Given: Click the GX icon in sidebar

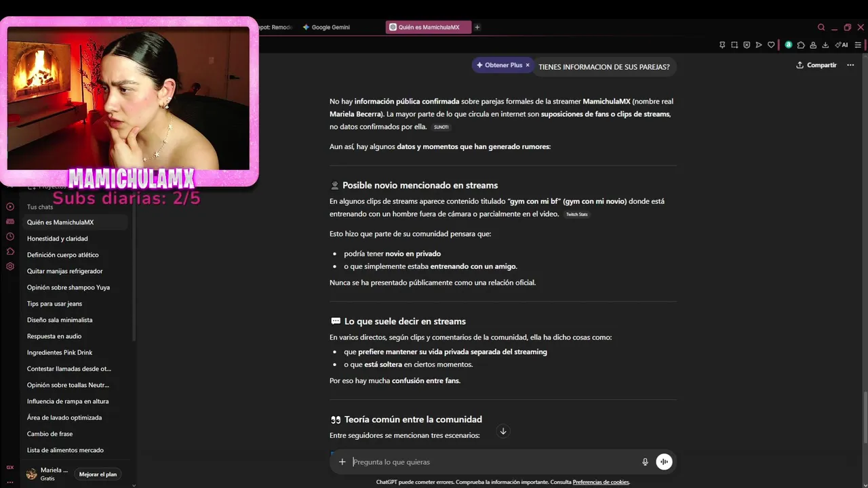Looking at the screenshot, I should [10, 467].
